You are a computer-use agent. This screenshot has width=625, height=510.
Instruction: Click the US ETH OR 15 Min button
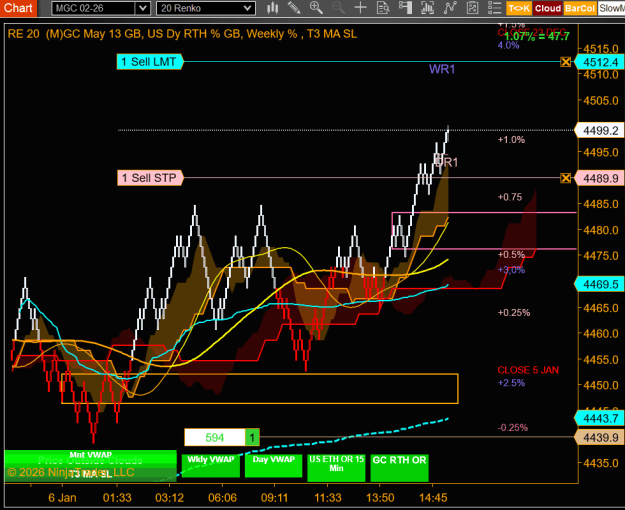point(336,468)
